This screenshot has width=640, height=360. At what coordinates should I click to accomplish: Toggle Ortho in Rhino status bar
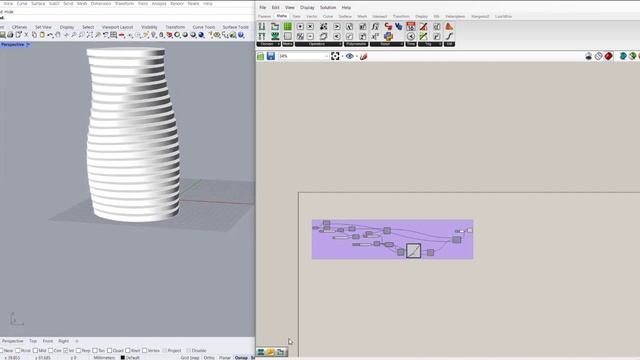pos(209,358)
